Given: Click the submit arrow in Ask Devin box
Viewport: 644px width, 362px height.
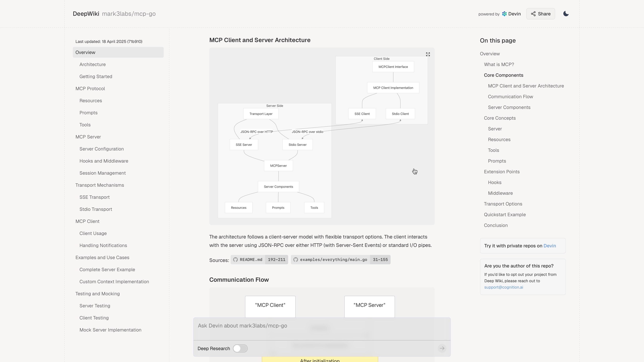Looking at the screenshot, I should click(442, 348).
